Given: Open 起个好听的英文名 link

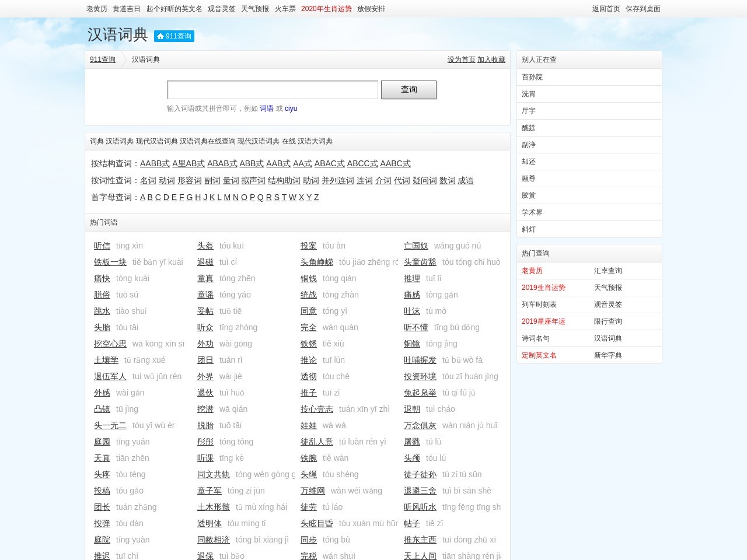Looking at the screenshot, I should (174, 9).
